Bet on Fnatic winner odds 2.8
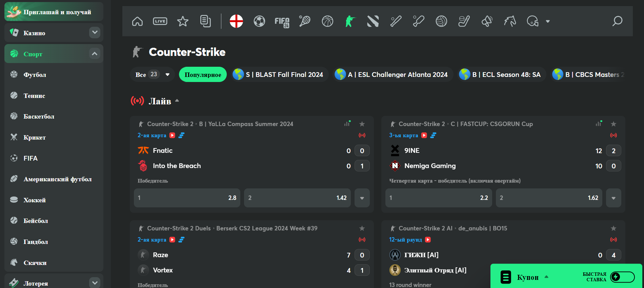 [x=187, y=198]
